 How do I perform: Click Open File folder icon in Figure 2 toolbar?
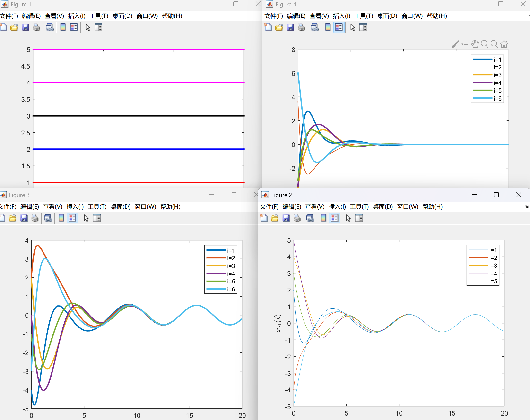pyautogui.click(x=275, y=218)
